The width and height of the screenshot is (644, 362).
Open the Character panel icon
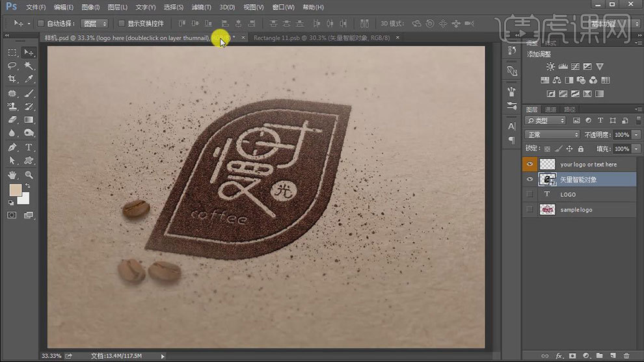coord(512,126)
